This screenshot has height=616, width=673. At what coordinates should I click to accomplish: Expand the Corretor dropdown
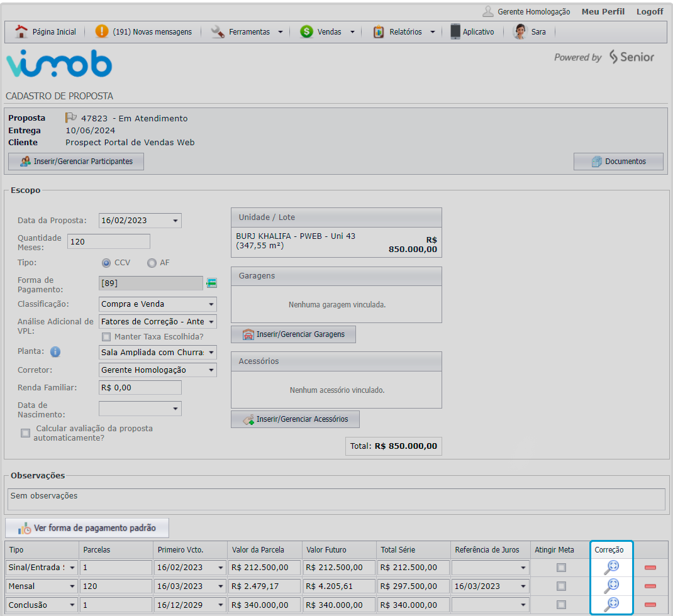[x=158, y=370]
